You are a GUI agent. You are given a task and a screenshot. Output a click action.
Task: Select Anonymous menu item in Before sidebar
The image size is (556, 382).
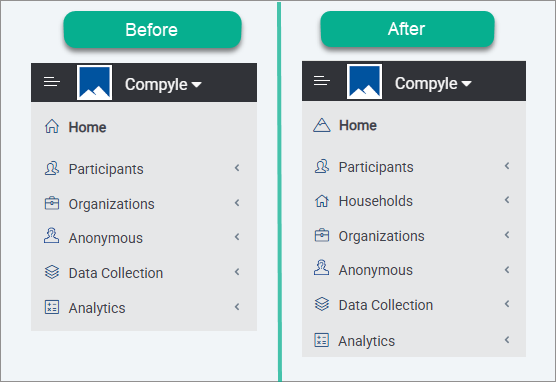click(144, 238)
